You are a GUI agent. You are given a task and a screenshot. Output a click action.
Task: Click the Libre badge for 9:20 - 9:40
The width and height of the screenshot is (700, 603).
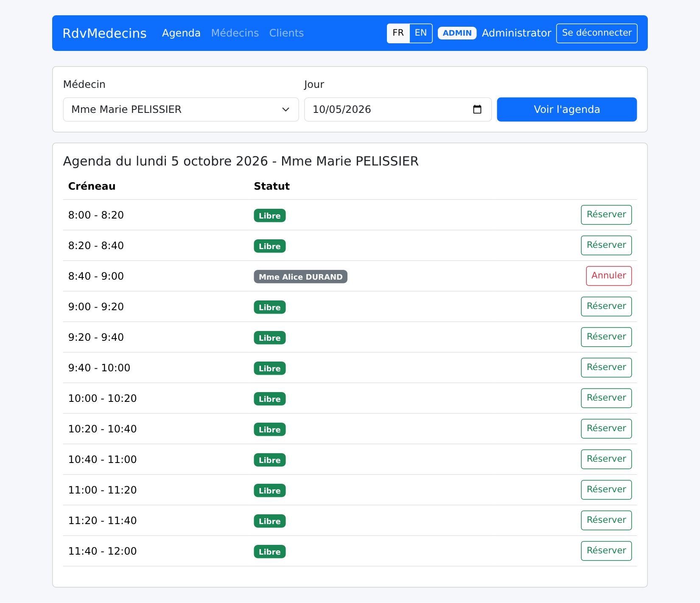[270, 338]
